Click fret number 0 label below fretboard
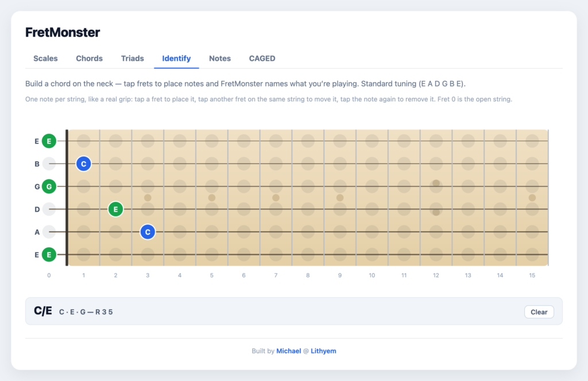Image resolution: width=588 pixels, height=381 pixels. coord(49,275)
